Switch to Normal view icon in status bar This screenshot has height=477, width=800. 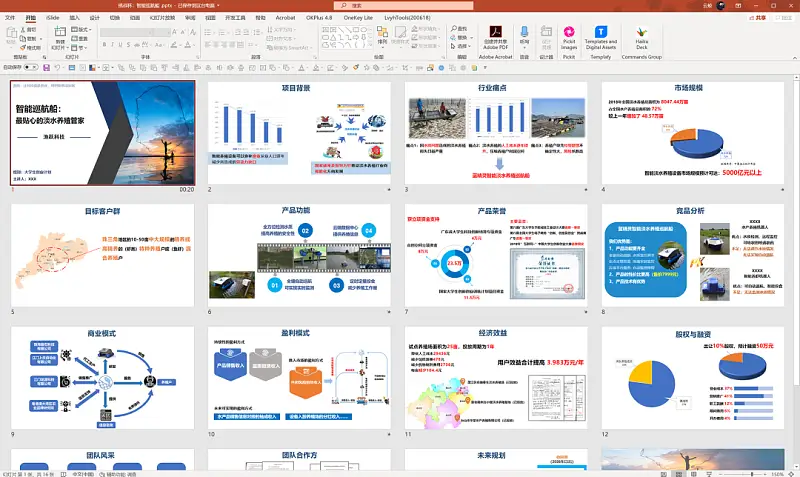tap(664, 474)
